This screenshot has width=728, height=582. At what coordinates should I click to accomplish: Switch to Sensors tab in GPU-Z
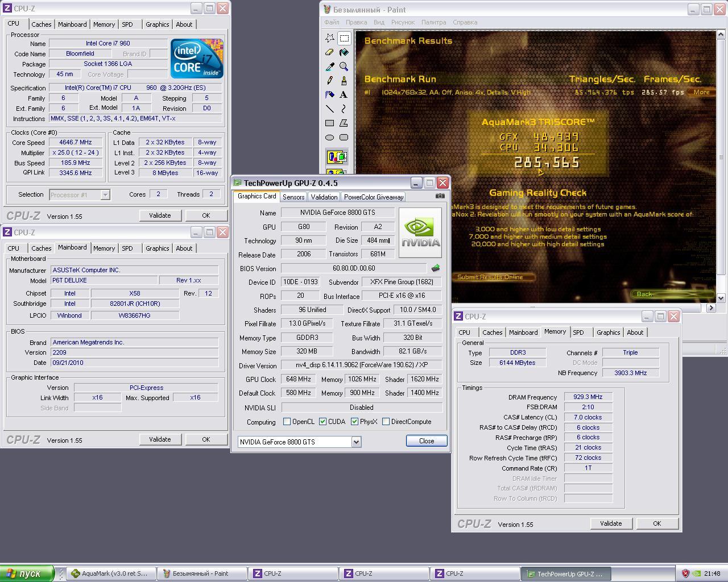(x=293, y=197)
